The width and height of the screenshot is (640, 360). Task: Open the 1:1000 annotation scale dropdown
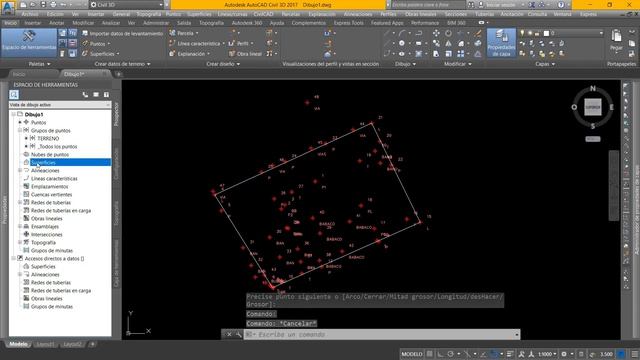547,354
